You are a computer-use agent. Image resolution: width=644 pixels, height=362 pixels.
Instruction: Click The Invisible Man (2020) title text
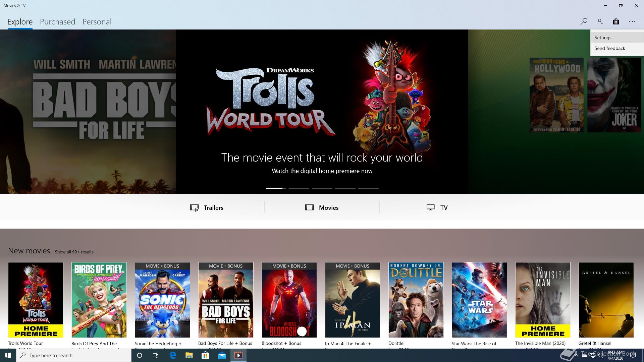click(x=540, y=343)
